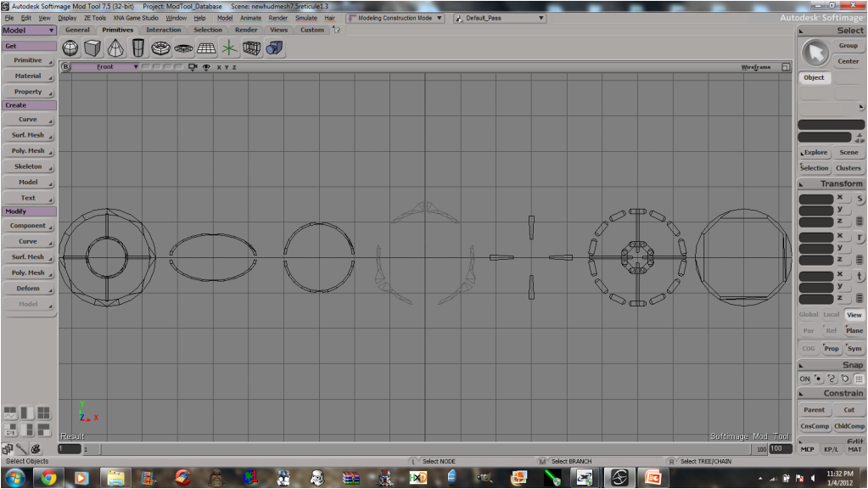Image resolution: width=868 pixels, height=489 pixels.
Task: Open the File menu
Action: point(9,19)
